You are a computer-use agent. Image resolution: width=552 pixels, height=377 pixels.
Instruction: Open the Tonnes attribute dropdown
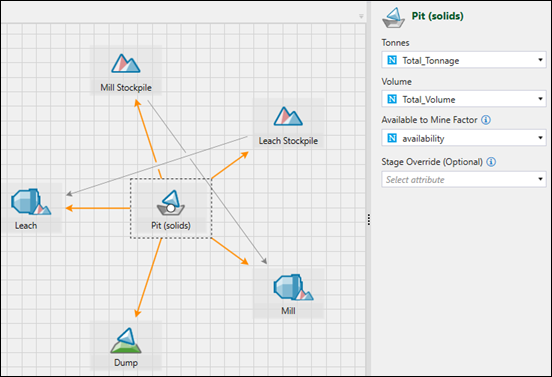pos(464,60)
